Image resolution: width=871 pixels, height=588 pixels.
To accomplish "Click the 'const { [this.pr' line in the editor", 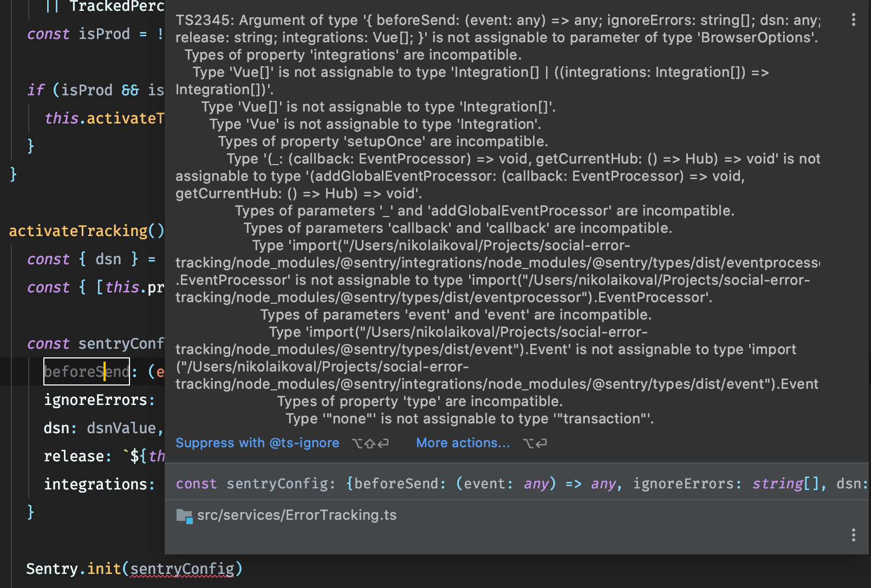I will click(95, 288).
